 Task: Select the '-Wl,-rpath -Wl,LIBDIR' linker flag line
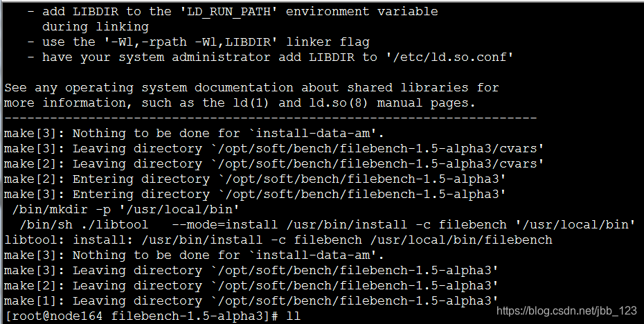[198, 42]
